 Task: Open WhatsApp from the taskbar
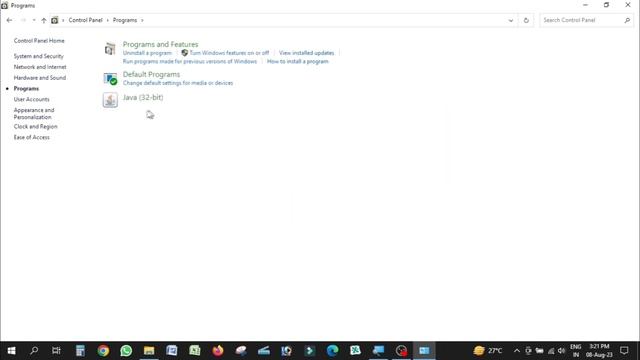click(126, 351)
